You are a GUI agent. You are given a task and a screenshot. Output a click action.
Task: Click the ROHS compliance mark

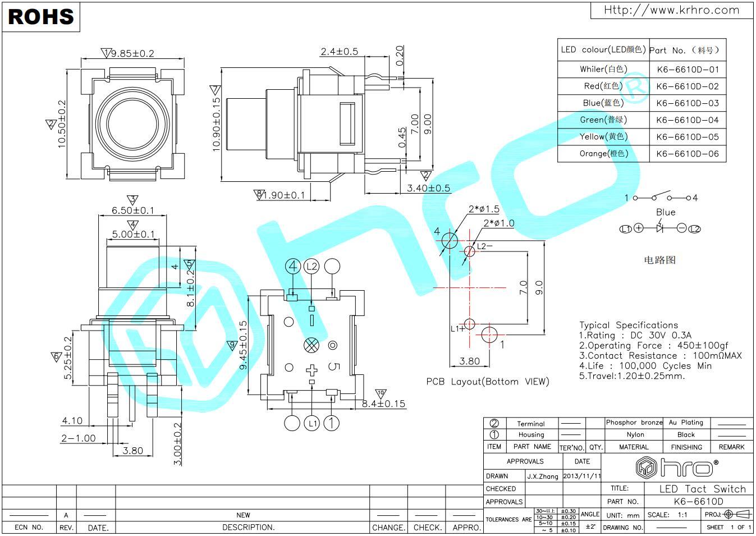coord(41,16)
